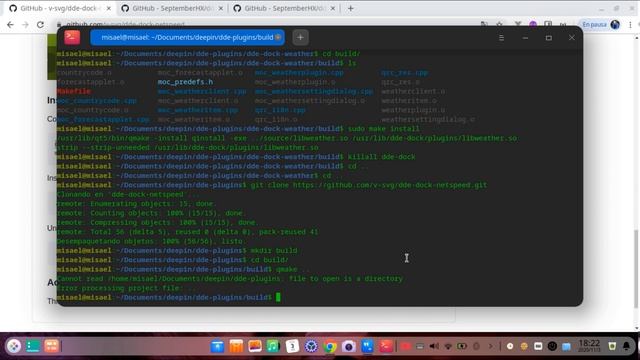Select the misael@misael dde-plugins/build terminal tab
The image size is (640, 360).
coord(187,38)
